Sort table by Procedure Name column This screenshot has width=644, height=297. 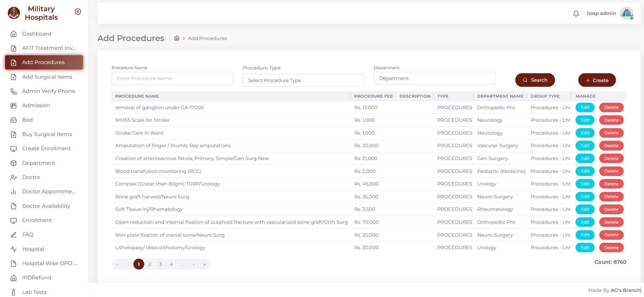pyautogui.click(x=350, y=96)
